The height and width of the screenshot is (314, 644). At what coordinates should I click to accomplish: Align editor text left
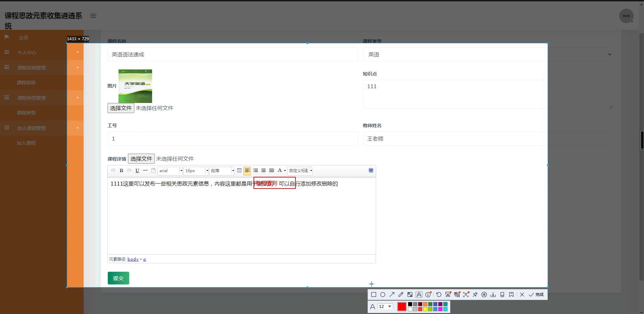pyautogui.click(x=247, y=170)
